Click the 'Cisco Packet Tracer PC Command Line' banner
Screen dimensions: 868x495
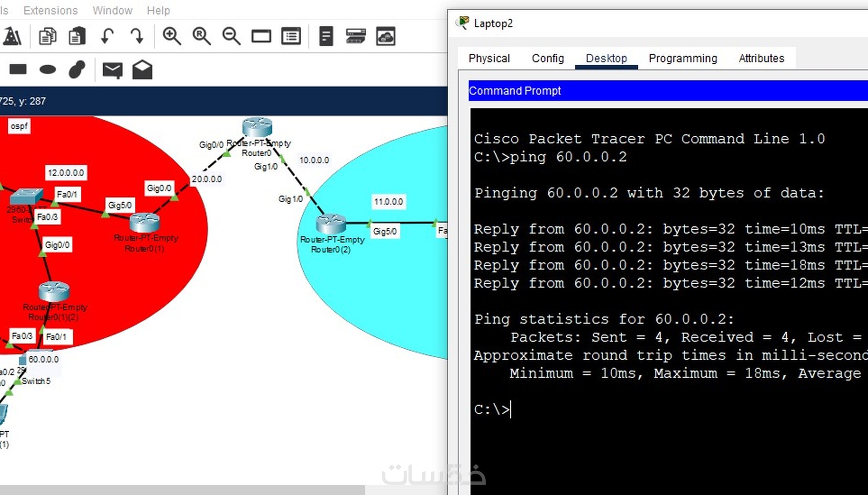click(x=649, y=139)
